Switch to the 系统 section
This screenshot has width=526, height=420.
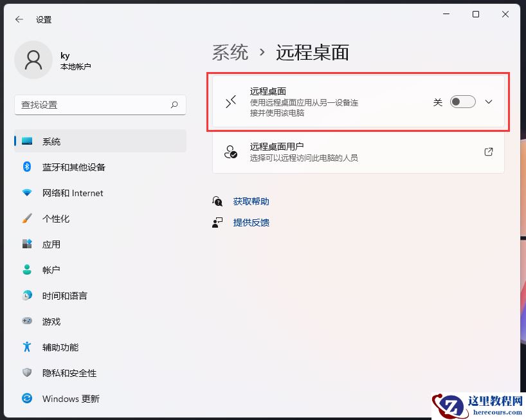(x=52, y=141)
